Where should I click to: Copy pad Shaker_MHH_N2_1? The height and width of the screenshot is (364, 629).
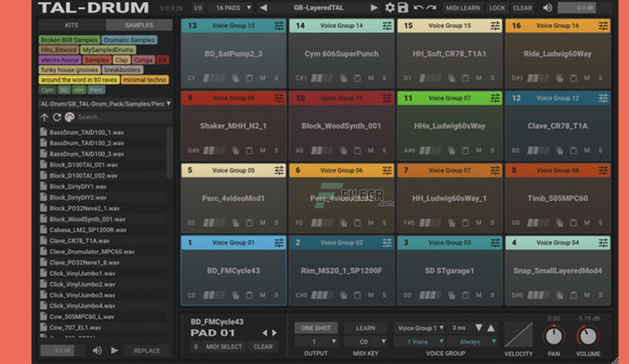click(235, 150)
